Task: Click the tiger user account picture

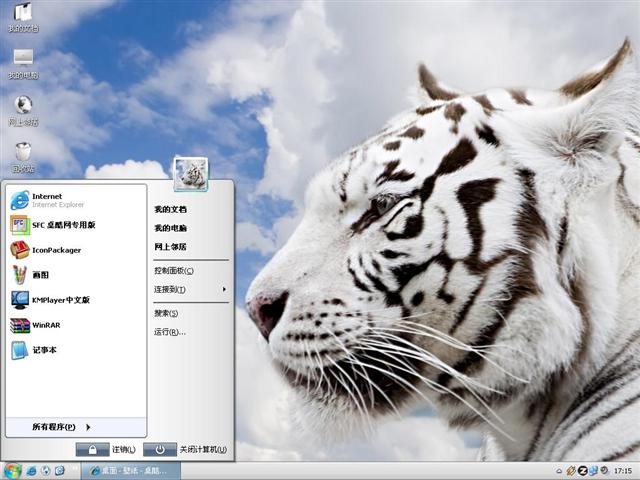Action: pyautogui.click(x=191, y=174)
